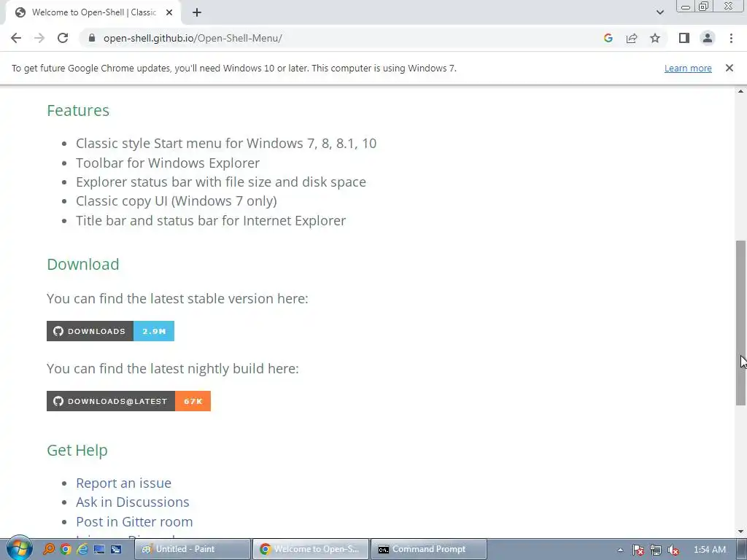Dismiss the Chrome update infobar
Screen dimensions: 747x560
click(729, 68)
